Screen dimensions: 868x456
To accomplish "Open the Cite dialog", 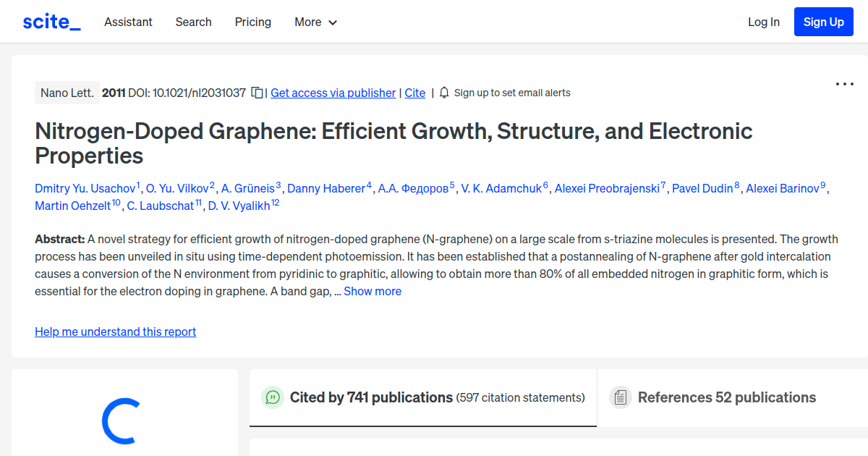I will [414, 93].
